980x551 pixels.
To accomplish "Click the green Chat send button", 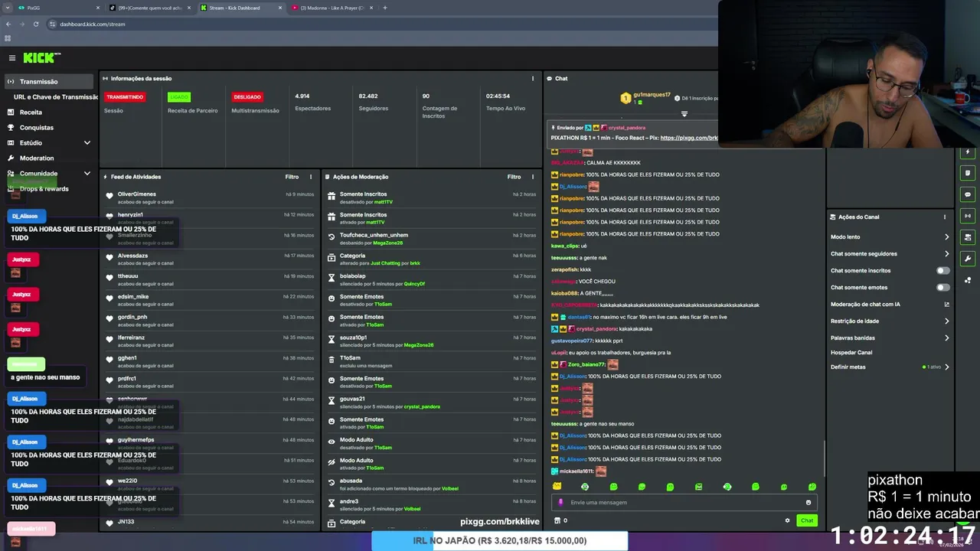I will [x=807, y=520].
